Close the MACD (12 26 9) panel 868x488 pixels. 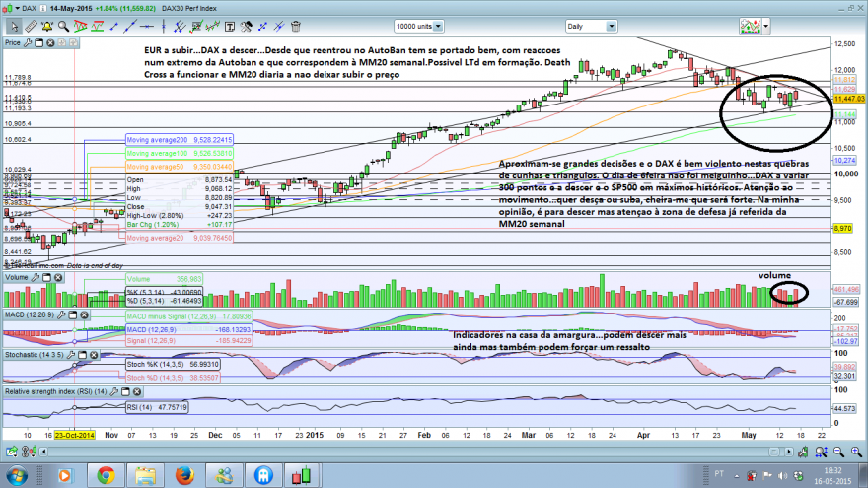84,314
